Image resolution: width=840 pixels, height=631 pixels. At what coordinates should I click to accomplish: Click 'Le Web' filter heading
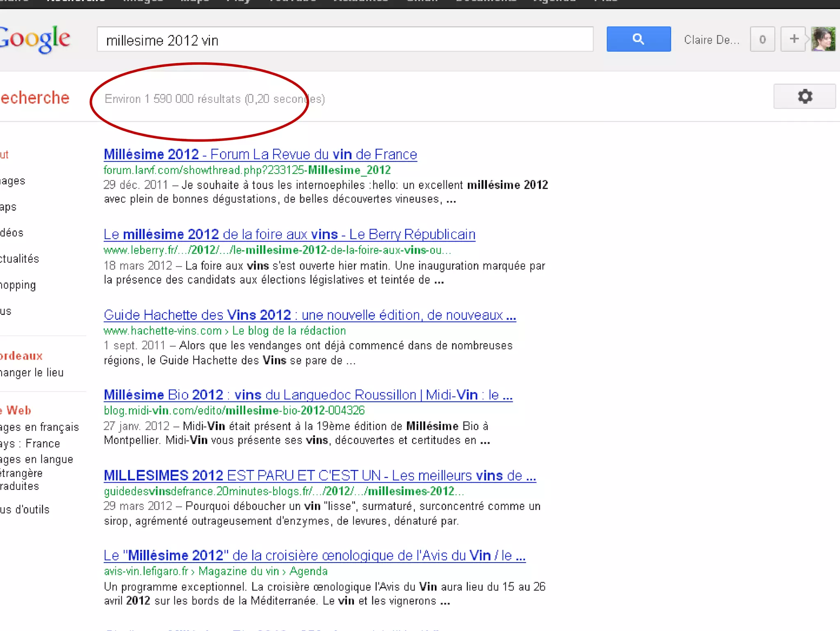tap(16, 410)
